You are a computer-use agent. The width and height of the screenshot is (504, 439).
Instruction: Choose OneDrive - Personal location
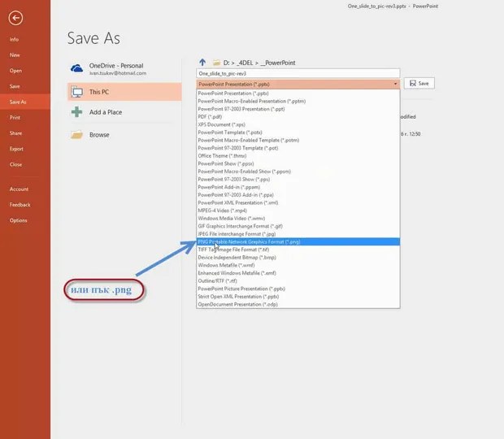124,69
